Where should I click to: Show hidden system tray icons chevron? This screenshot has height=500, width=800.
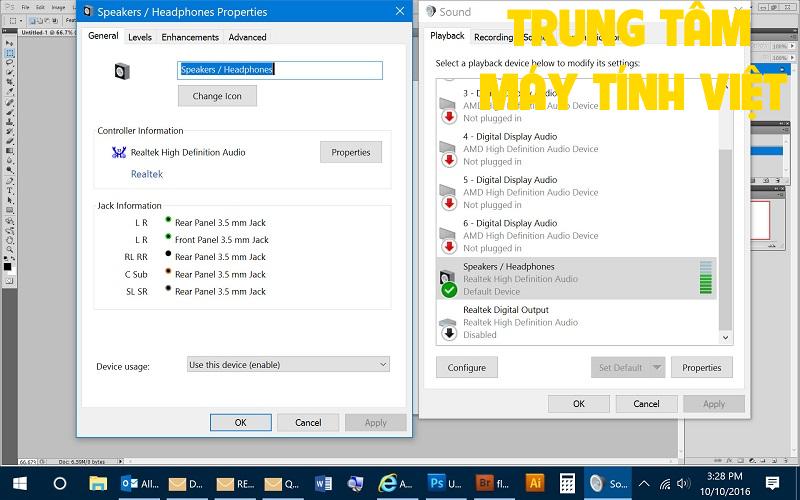(644, 483)
